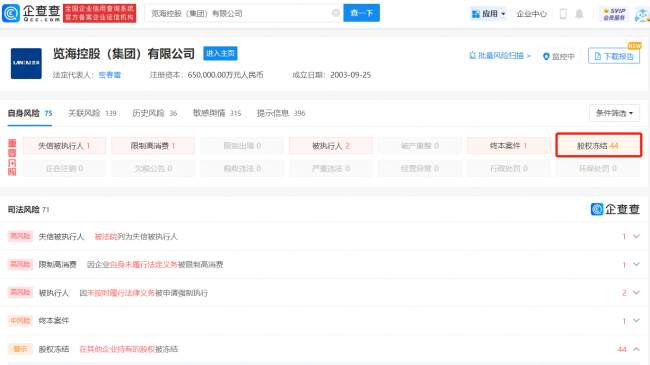
Task: Select the 欠税公告 0 risk tag
Action: pyautogui.click(x=153, y=168)
